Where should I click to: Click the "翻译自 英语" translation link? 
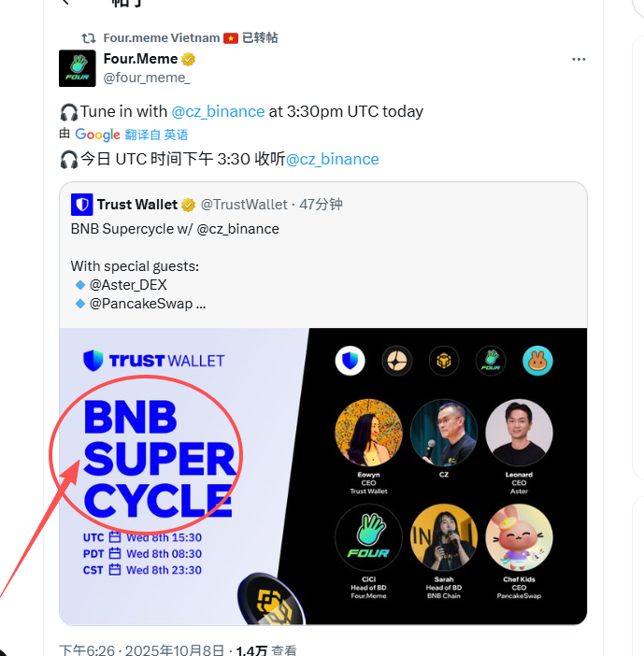click(x=157, y=135)
